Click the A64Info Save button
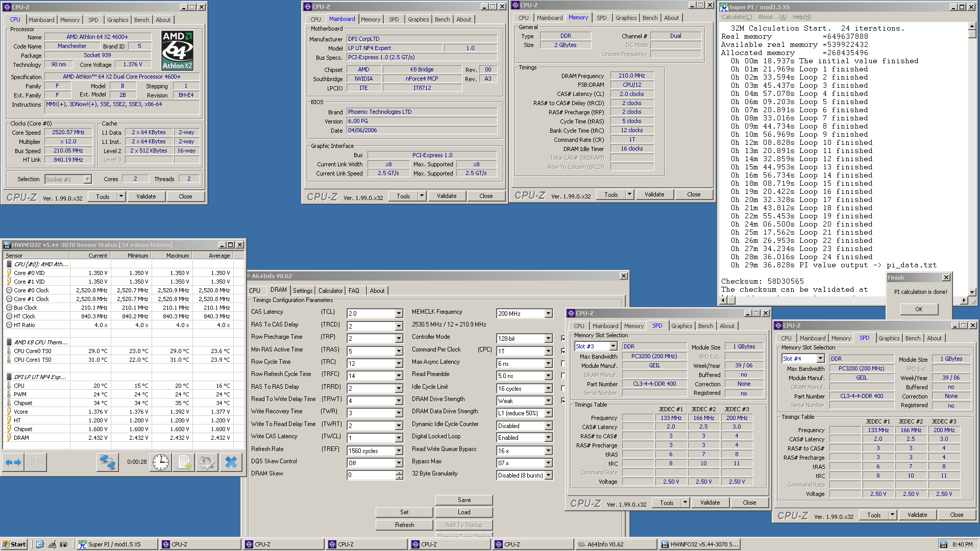The image size is (980, 551). click(x=464, y=500)
